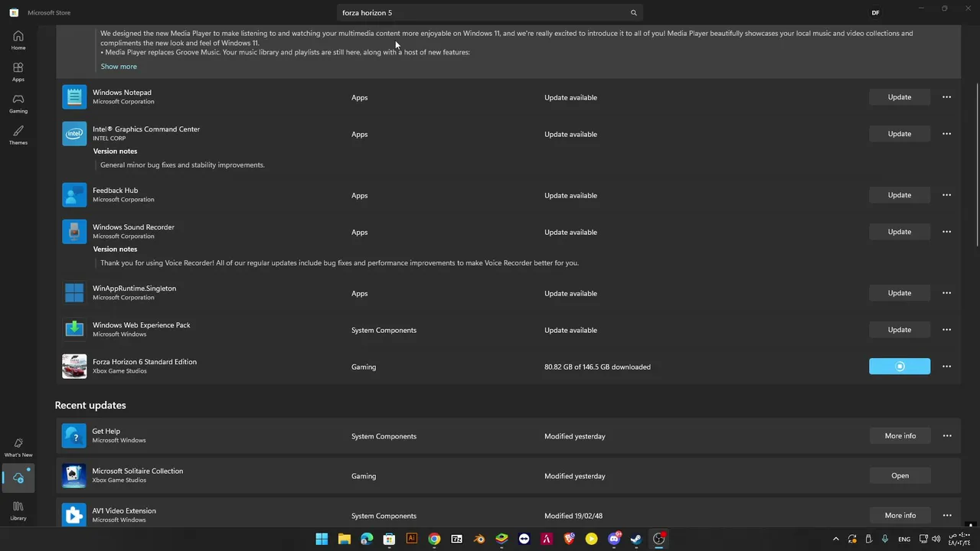View More info for AV1 Video Extension

pyautogui.click(x=900, y=516)
